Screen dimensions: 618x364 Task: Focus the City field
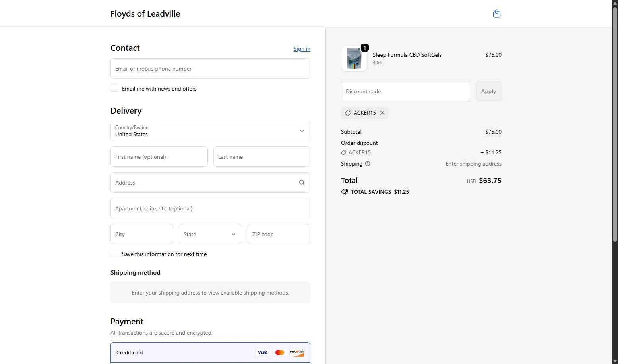tap(142, 234)
